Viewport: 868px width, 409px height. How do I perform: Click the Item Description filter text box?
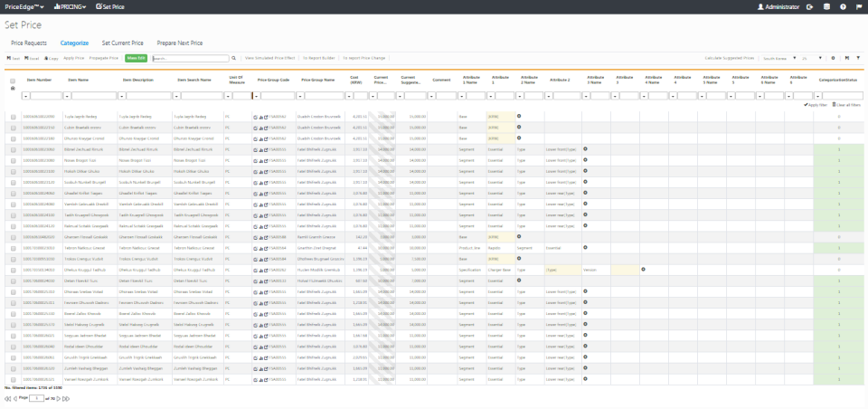(148, 96)
